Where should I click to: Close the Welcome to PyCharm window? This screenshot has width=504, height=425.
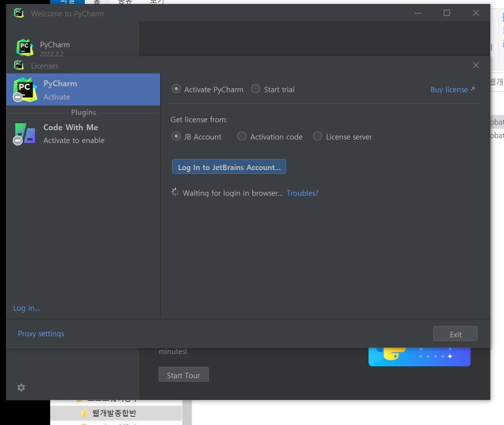tap(476, 13)
